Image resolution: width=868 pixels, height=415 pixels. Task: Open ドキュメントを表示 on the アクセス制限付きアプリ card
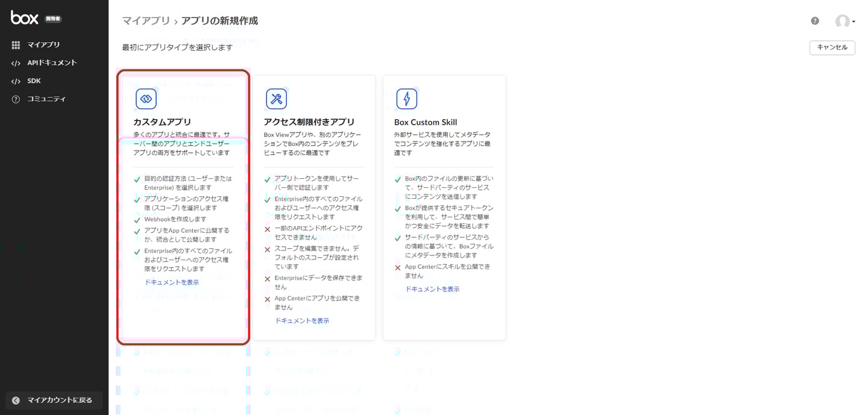(302, 320)
